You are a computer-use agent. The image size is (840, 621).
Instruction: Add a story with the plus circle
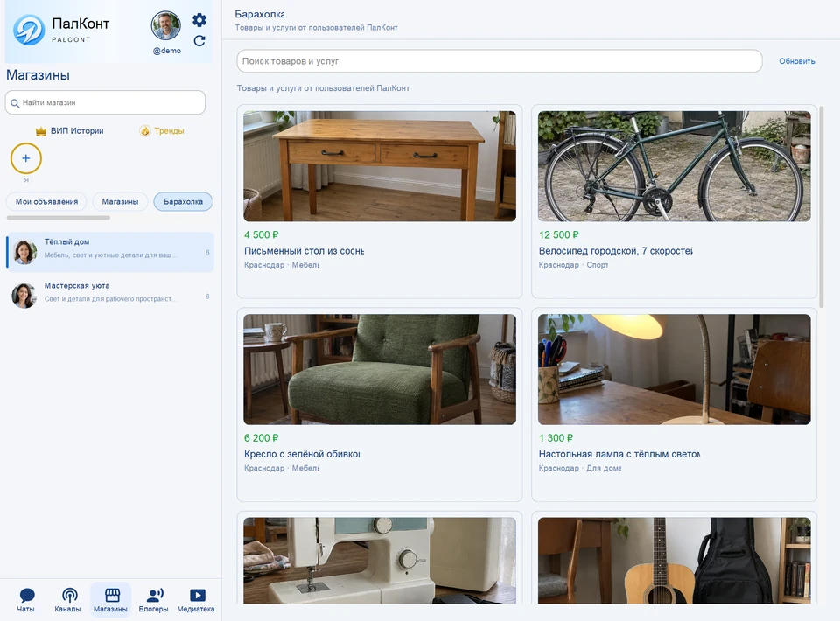[x=25, y=158]
